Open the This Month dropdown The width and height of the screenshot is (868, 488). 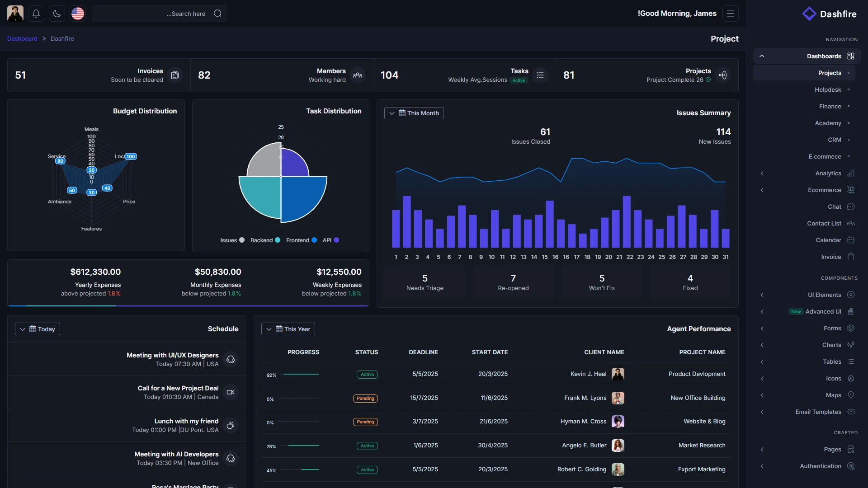[414, 113]
